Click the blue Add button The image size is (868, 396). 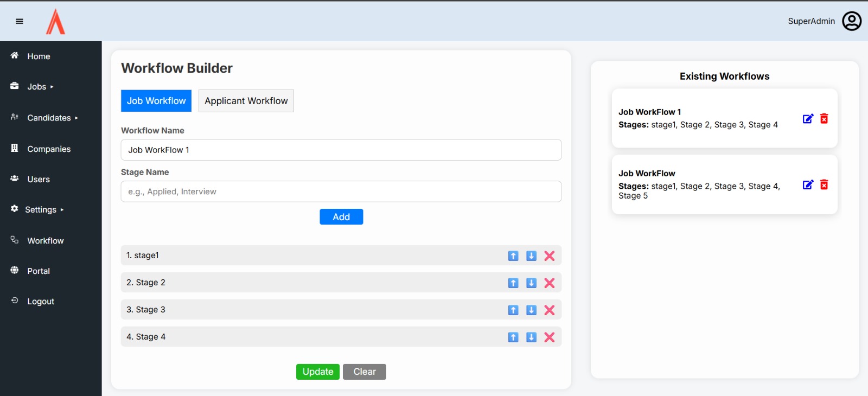pos(341,217)
